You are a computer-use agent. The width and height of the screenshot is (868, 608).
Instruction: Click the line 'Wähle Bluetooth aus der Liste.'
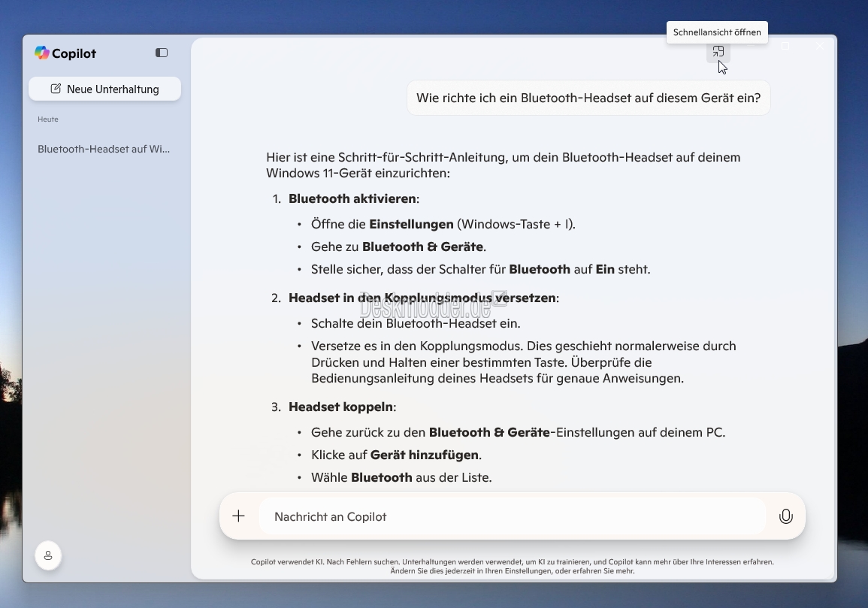[x=401, y=478]
